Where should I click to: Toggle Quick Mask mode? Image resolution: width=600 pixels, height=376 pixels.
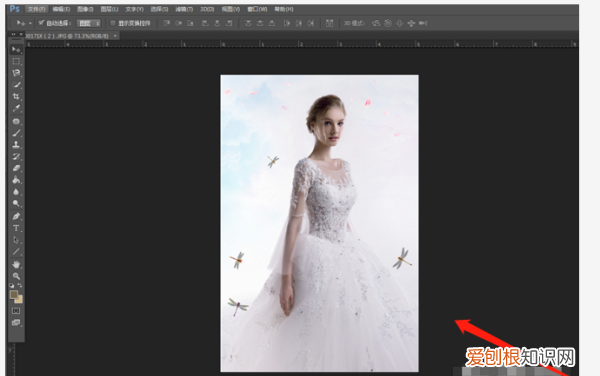tap(16, 311)
